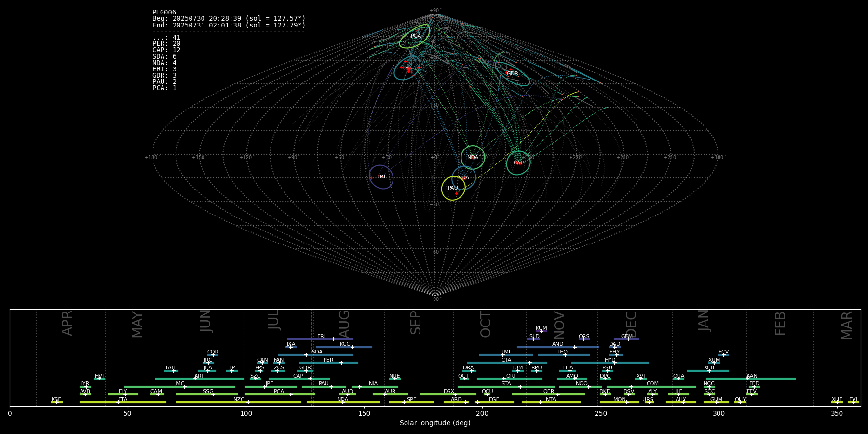Viewport: 868px width, 434px height.
Task: Click the CAP shower bar in timeline
Action: point(299,379)
